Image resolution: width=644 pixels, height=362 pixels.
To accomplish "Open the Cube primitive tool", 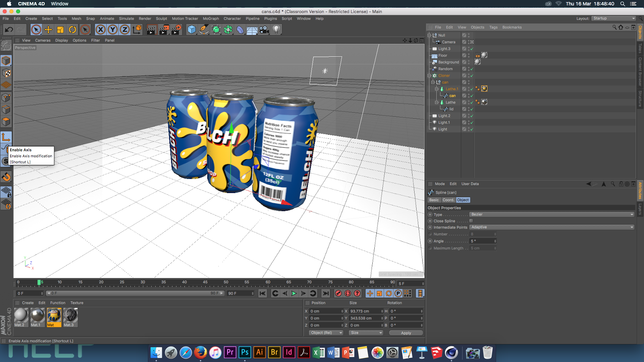I will pyautogui.click(x=192, y=29).
